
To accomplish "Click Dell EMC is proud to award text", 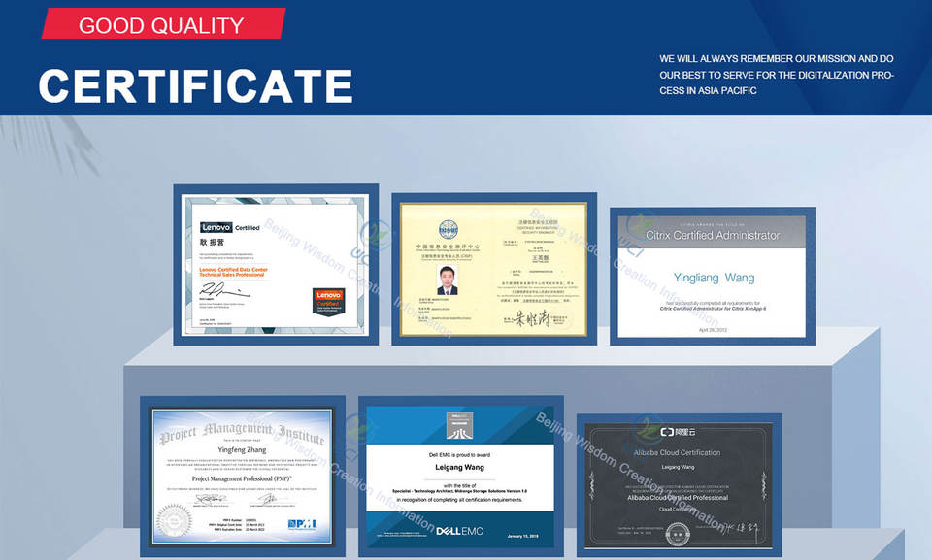I will (x=459, y=455).
